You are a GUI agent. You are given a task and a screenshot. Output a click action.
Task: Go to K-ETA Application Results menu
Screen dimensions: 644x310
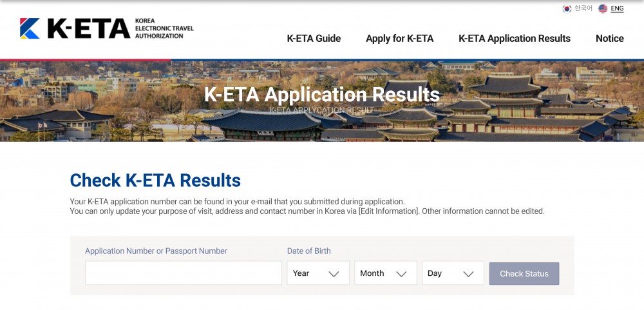[514, 39]
